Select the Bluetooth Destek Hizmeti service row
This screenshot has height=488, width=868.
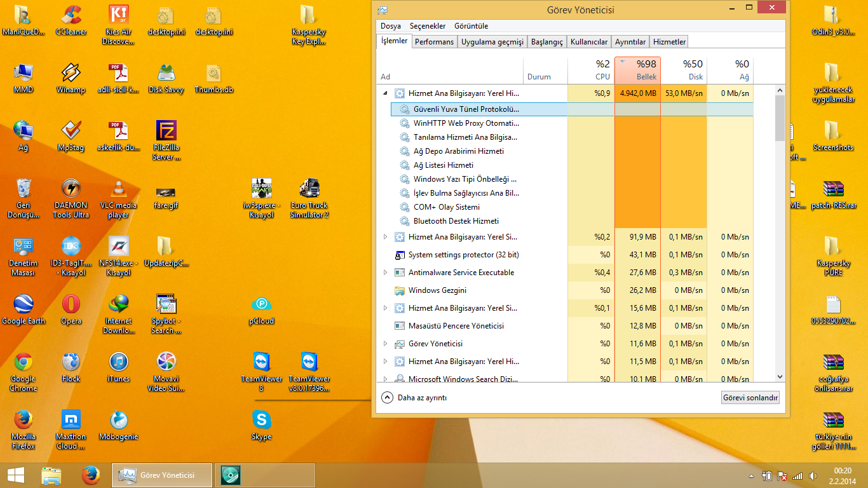[x=456, y=221]
